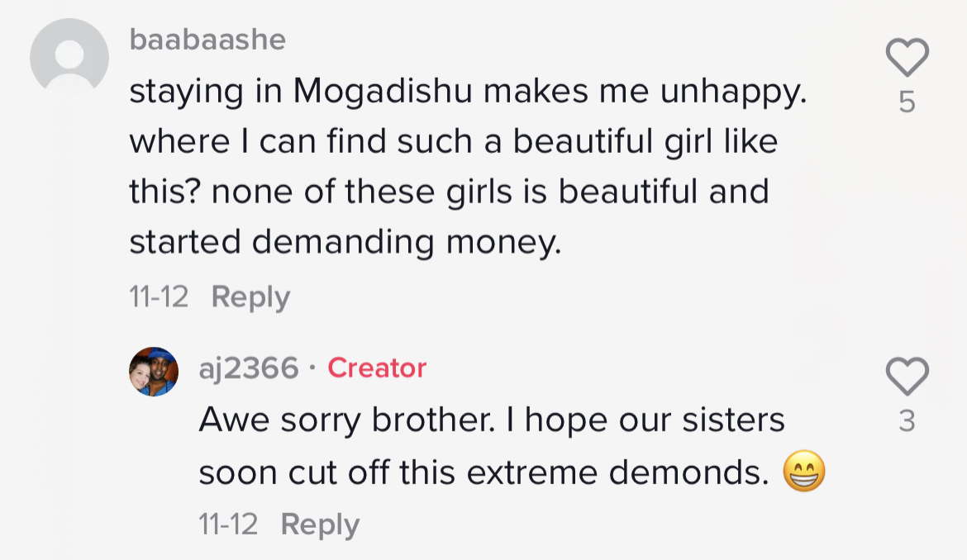Click the grinning emoji in aj2366's reply
The image size is (967, 560).
tap(803, 473)
